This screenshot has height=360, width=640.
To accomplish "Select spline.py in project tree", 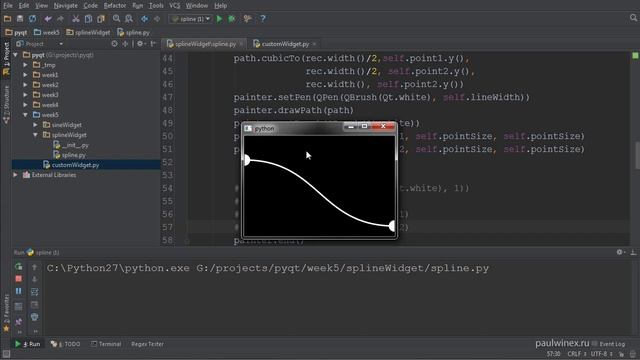I will (x=69, y=155).
